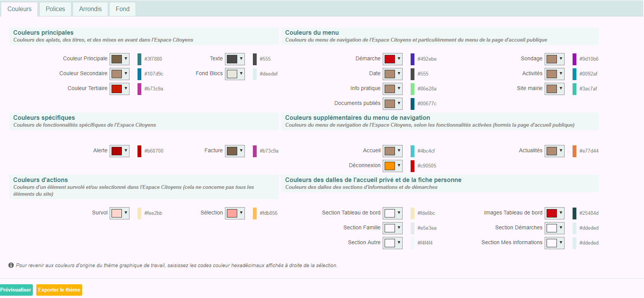Click the Alerte dark red color swatch
The height and width of the screenshot is (298, 644).
[117, 151]
